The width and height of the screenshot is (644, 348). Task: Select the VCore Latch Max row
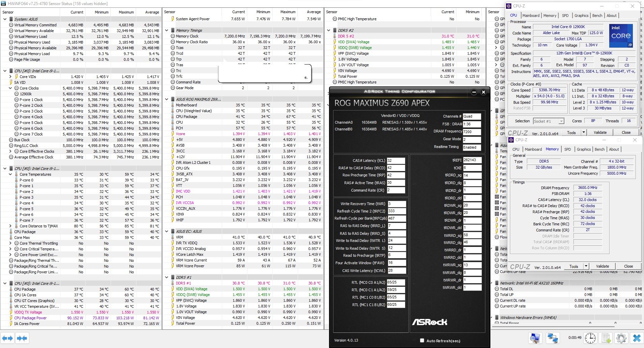[242, 254]
